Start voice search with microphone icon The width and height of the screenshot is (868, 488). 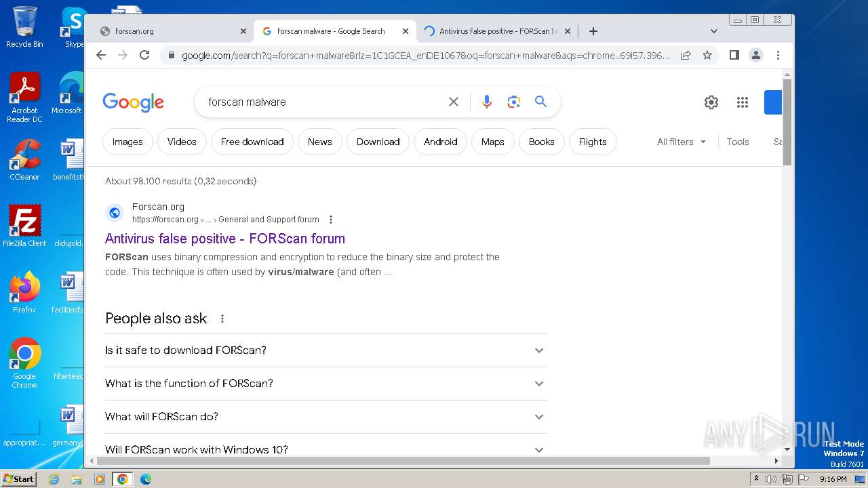point(486,102)
